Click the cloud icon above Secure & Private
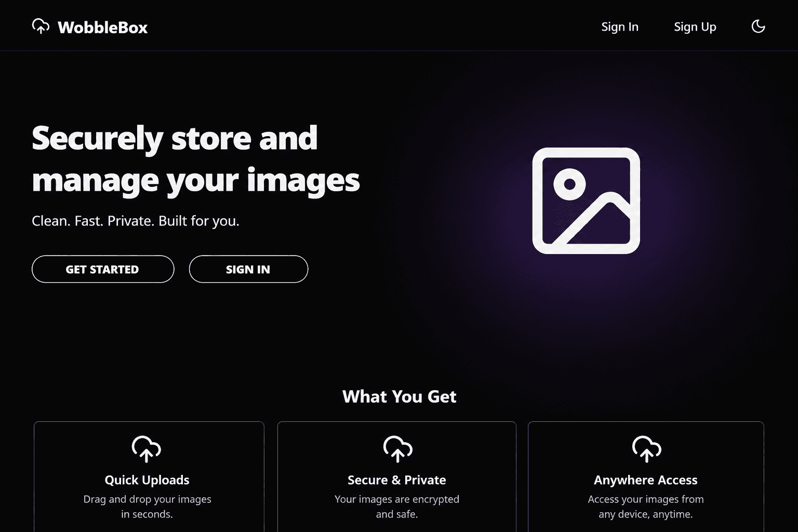 click(397, 449)
